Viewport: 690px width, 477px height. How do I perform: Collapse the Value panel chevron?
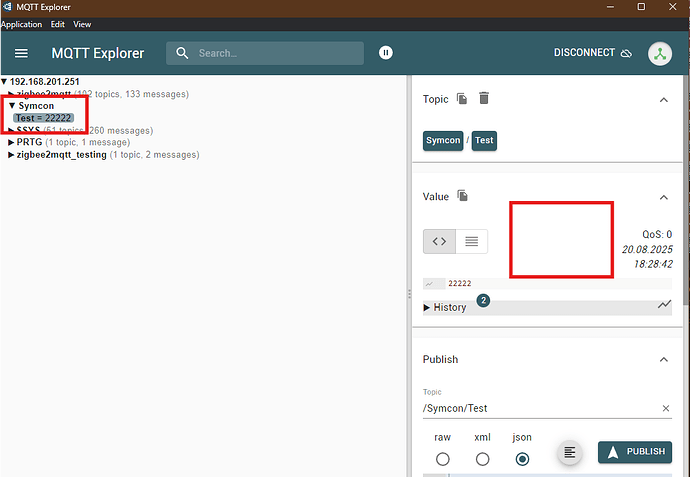coord(664,197)
